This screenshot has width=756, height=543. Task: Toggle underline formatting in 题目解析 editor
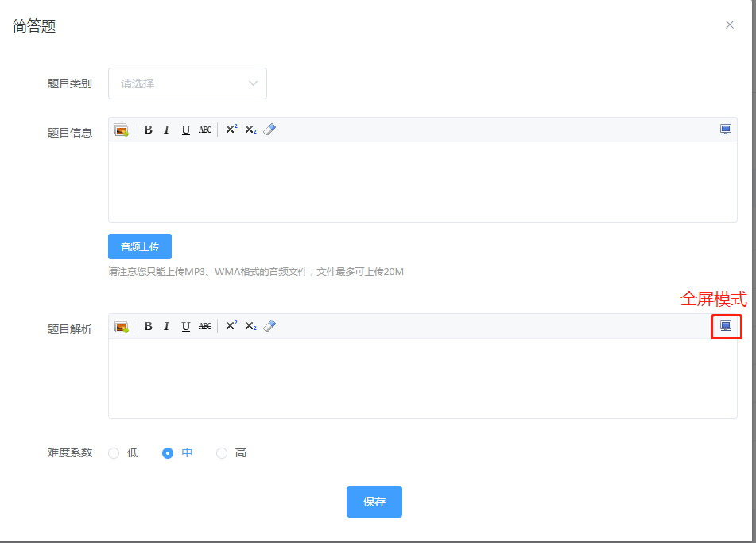coord(185,326)
